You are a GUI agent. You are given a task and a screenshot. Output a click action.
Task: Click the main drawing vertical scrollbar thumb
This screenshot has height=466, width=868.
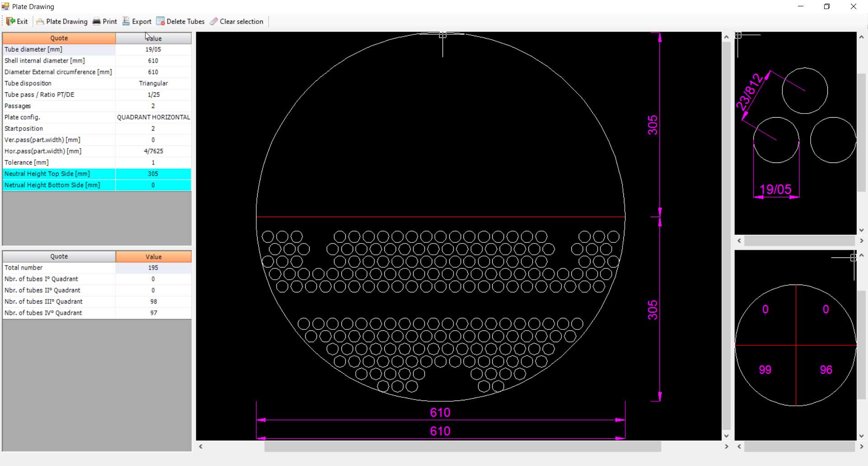coord(726,235)
